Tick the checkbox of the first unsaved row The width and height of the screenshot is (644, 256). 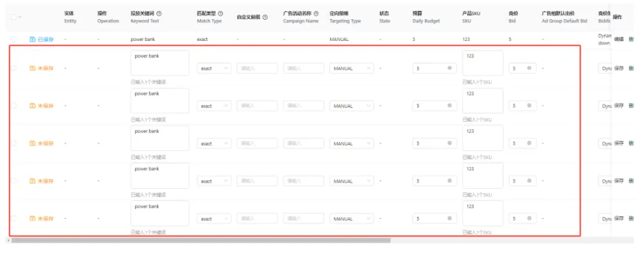(x=13, y=68)
